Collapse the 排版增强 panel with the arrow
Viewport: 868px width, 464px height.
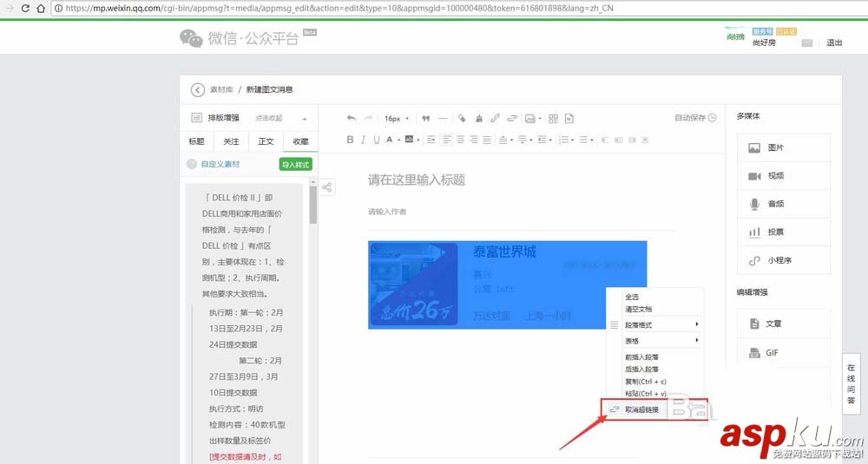pyautogui.click(x=305, y=118)
